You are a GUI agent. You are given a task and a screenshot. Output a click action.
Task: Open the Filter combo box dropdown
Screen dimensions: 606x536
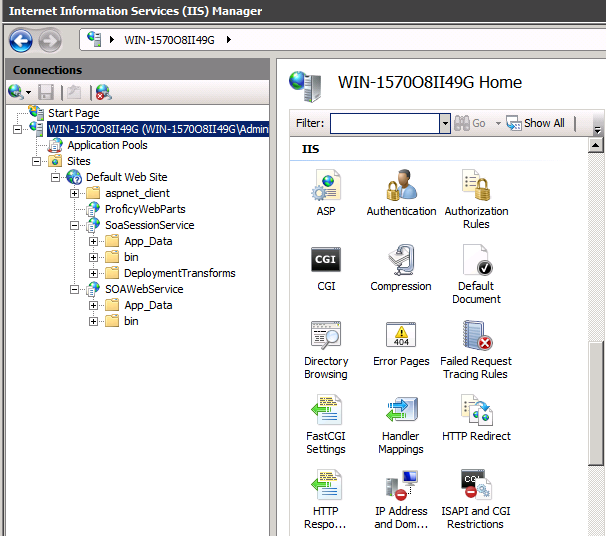pyautogui.click(x=445, y=123)
